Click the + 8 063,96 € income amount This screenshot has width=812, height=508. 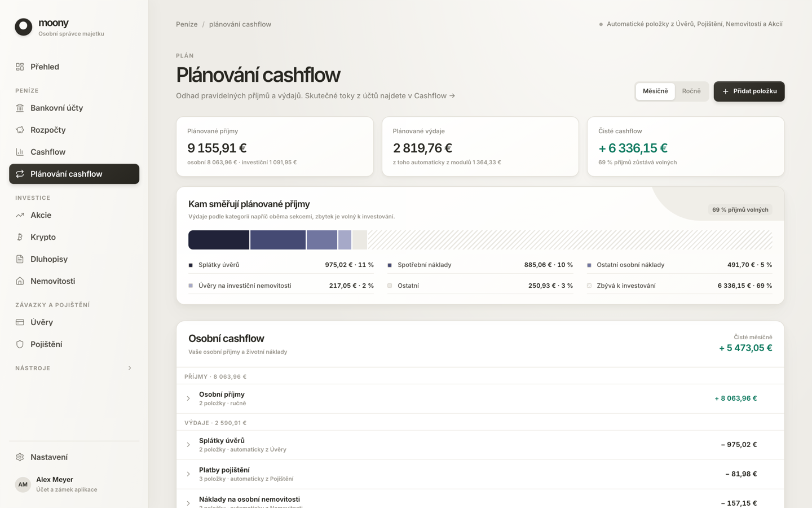pos(736,398)
